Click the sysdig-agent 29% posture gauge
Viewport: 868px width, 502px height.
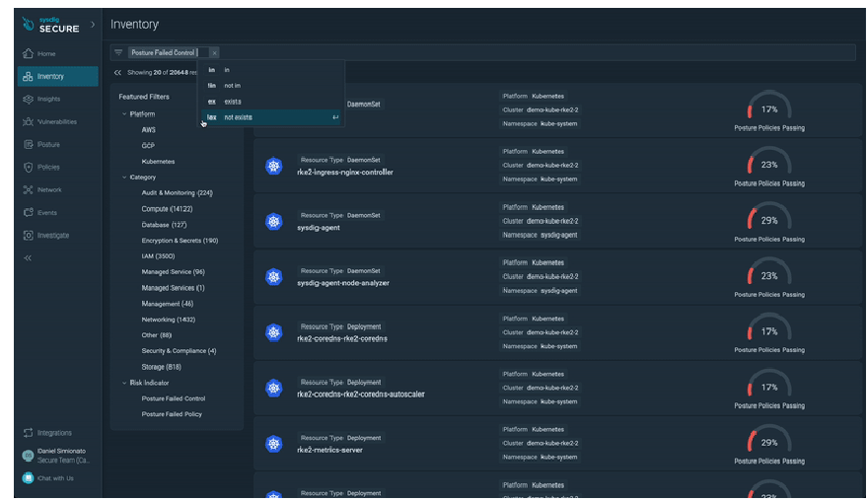pos(769,221)
